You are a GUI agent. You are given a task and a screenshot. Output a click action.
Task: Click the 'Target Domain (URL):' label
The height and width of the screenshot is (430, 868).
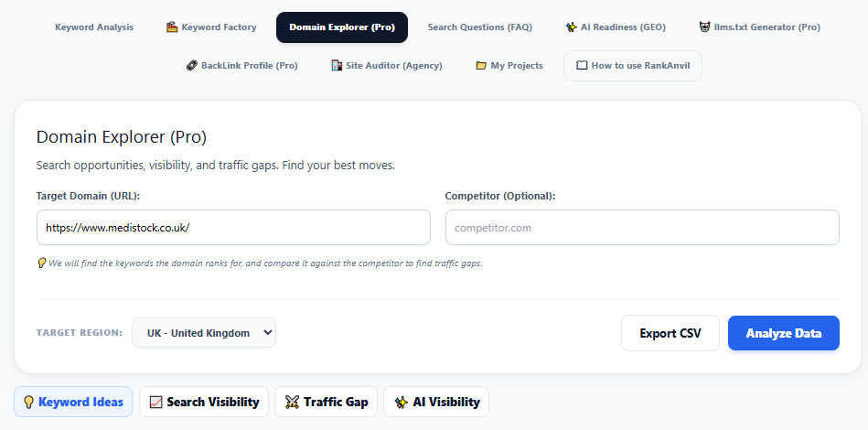click(88, 196)
